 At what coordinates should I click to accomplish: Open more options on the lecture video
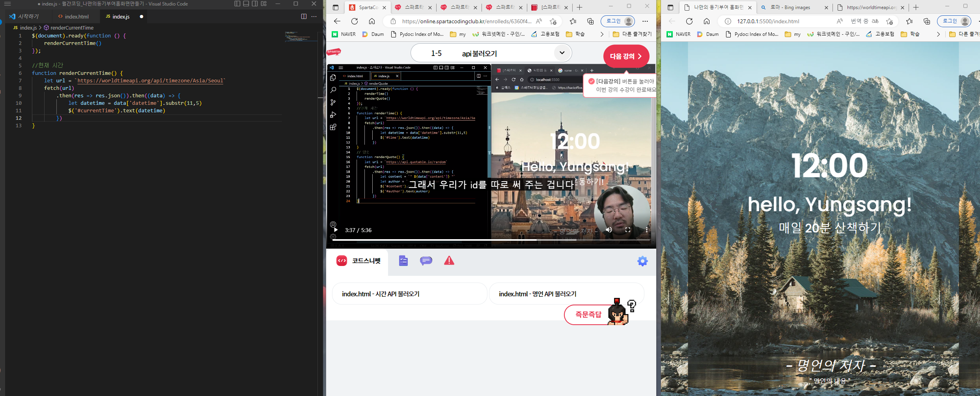click(647, 230)
